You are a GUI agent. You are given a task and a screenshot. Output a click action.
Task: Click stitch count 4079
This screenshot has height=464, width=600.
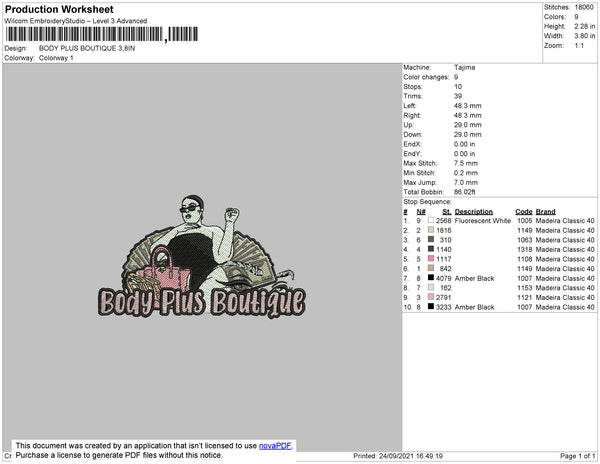tap(443, 278)
